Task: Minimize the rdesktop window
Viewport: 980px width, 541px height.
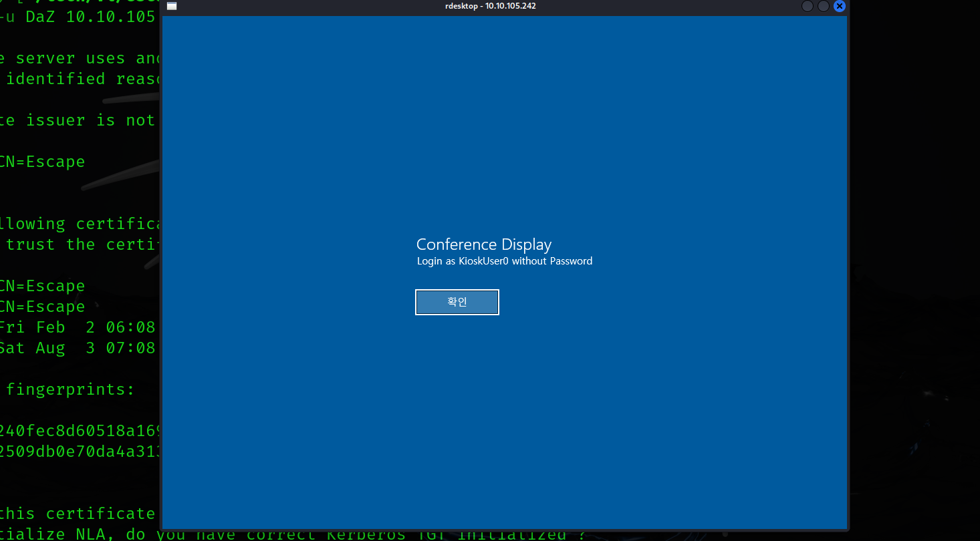Action: tap(808, 6)
